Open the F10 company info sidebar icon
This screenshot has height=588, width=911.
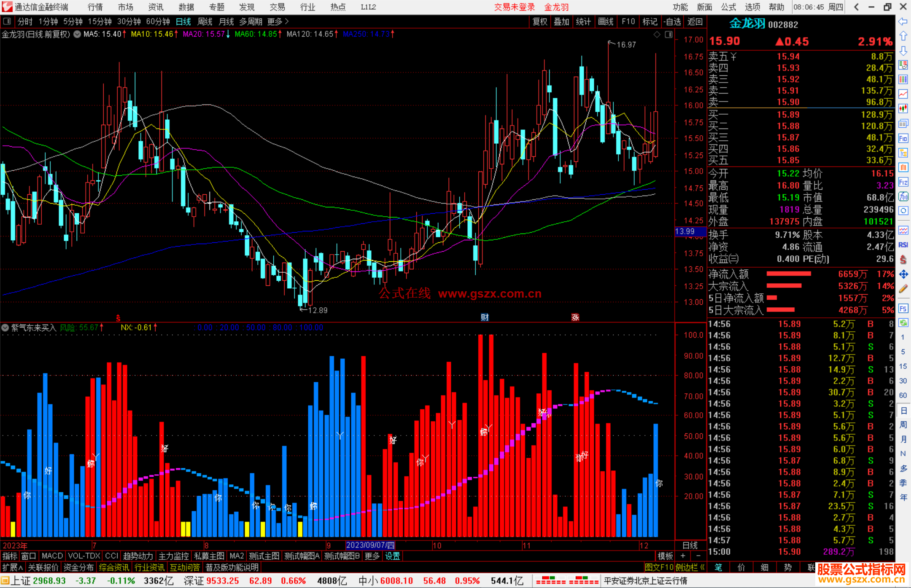[x=903, y=138]
